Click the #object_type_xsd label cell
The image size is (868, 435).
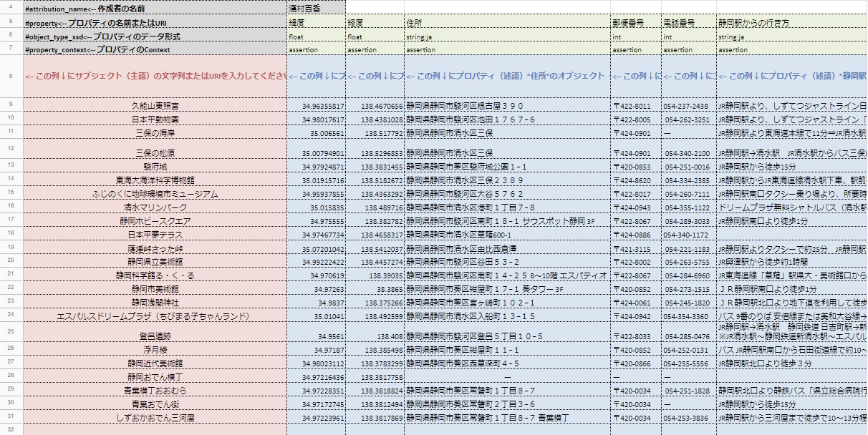[155, 36]
